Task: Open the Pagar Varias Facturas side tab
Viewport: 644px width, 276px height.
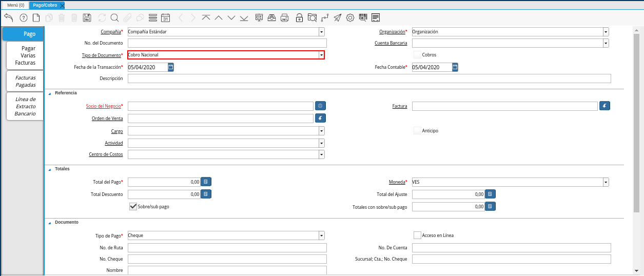Action: point(25,55)
